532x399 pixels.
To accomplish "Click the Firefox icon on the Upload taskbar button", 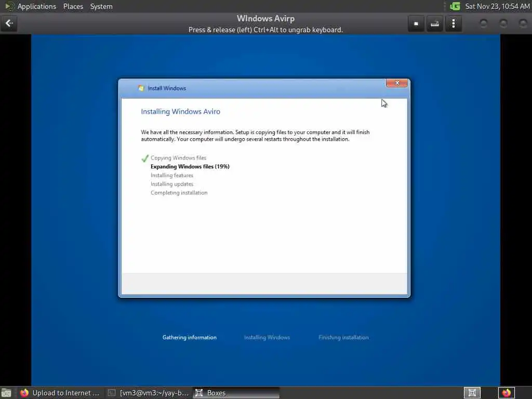I will [24, 393].
